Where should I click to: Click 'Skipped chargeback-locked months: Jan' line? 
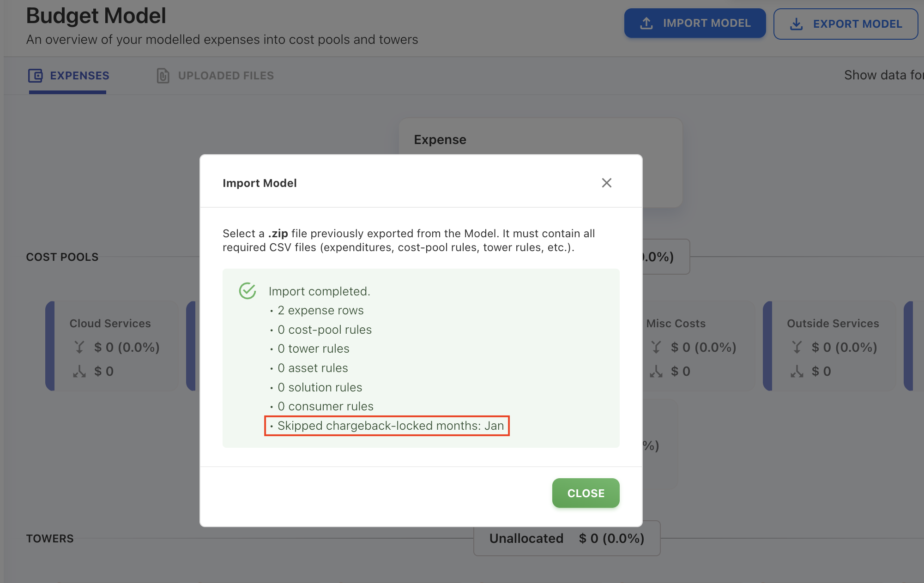pyautogui.click(x=387, y=426)
